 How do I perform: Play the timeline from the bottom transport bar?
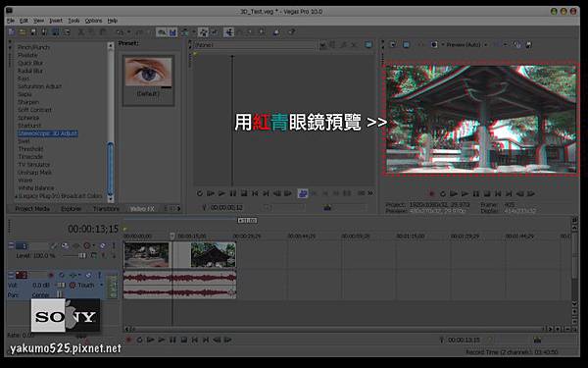(162, 340)
